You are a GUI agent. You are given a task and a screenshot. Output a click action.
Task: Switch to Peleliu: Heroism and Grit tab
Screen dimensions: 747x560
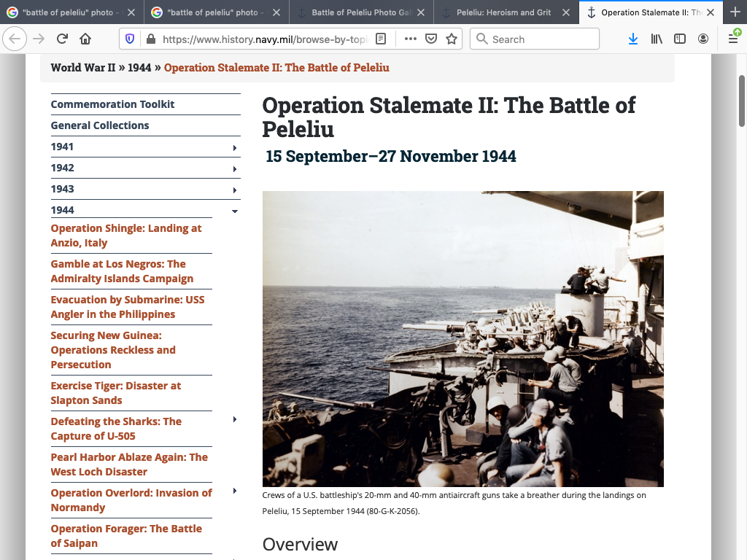click(503, 12)
